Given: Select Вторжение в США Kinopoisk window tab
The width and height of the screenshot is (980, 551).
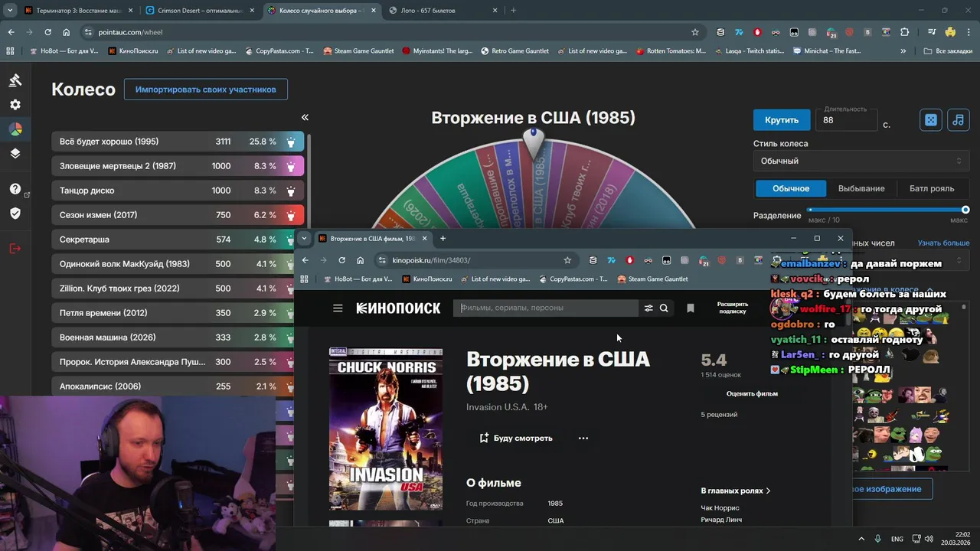Looking at the screenshot, I should point(373,238).
